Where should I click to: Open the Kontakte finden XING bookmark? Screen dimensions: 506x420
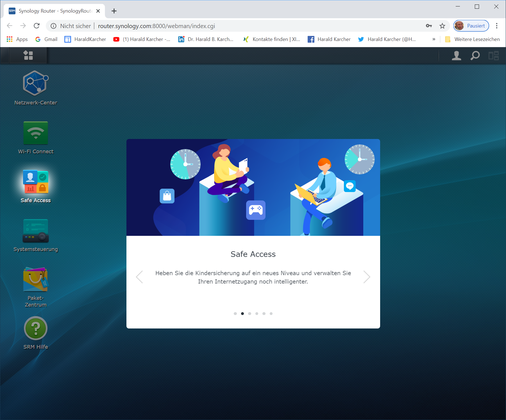point(271,39)
